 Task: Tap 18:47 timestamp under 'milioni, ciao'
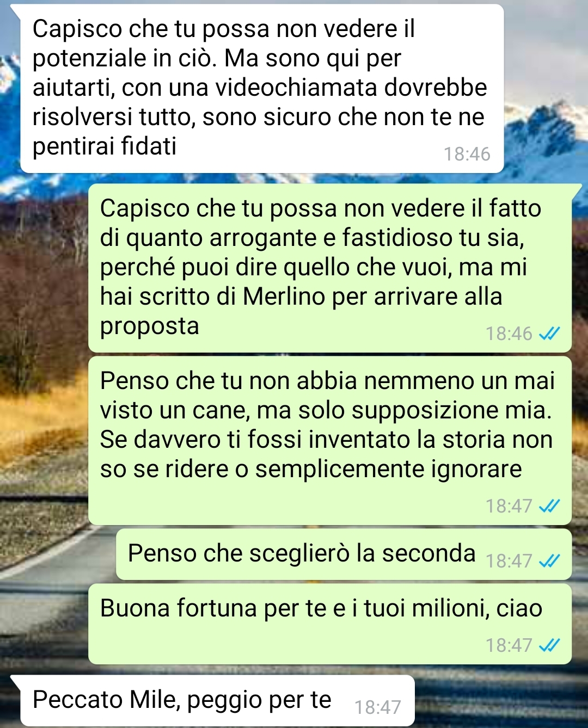click(509, 645)
